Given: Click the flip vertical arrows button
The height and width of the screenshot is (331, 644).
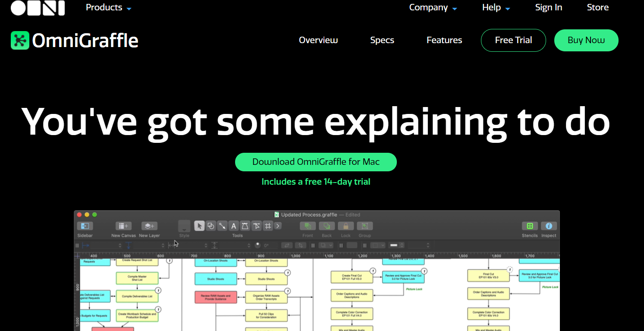Looking at the screenshot, I should 301,245.
